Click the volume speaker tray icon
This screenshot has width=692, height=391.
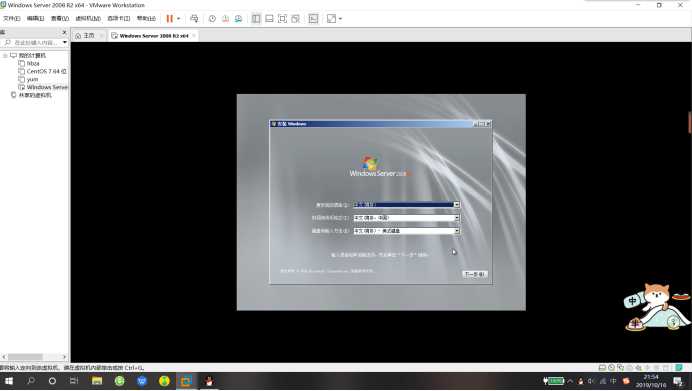click(x=591, y=381)
